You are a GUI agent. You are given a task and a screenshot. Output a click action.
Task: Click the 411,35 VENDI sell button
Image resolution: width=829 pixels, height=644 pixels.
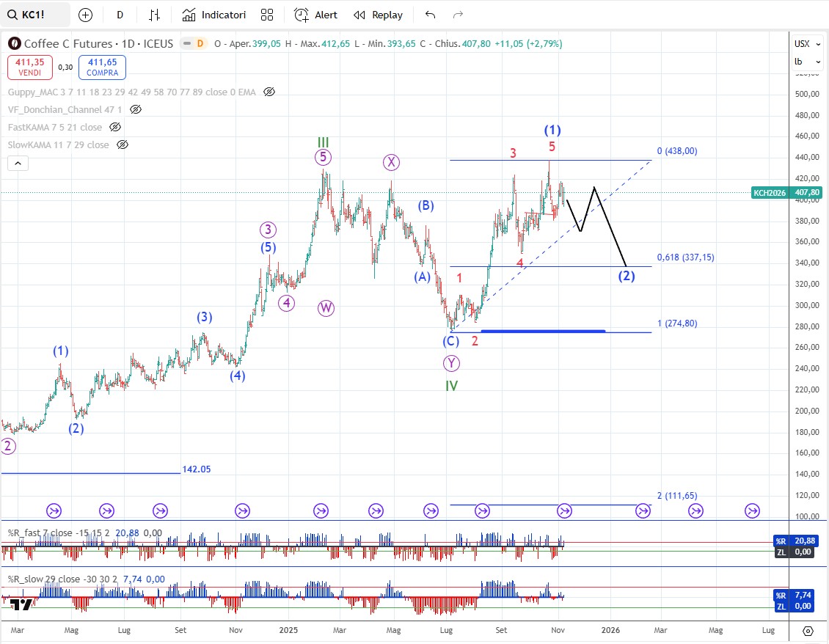pos(29,67)
